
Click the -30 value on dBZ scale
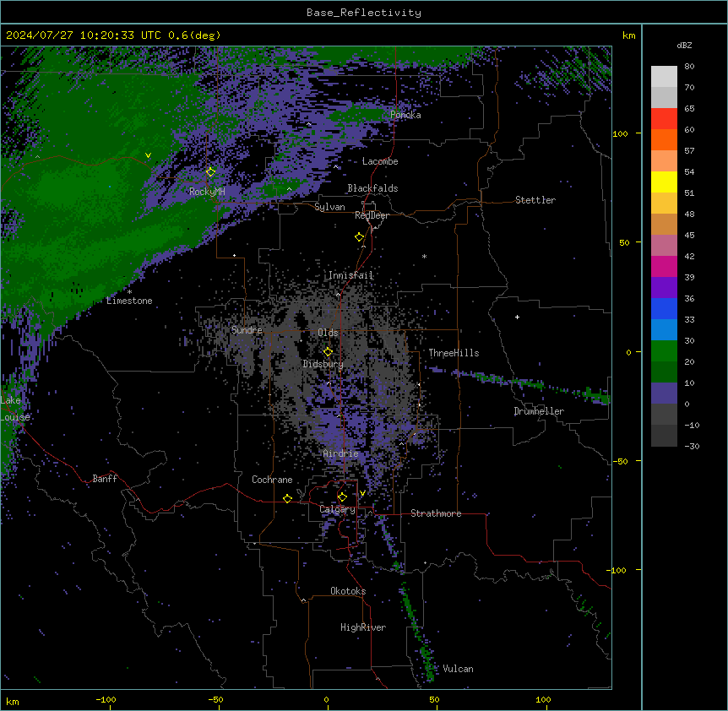click(692, 447)
